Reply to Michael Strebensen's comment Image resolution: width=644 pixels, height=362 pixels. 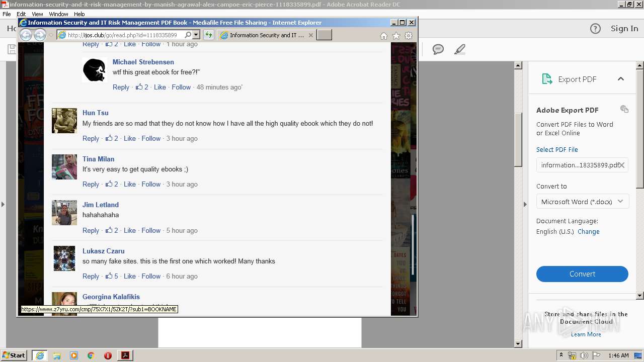coord(121,87)
